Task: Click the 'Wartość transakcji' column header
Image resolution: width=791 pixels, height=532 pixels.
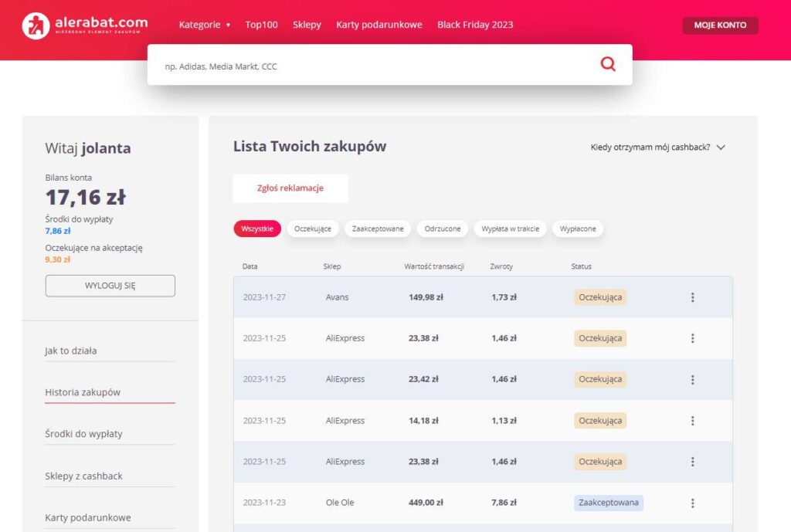Action: [x=434, y=266]
